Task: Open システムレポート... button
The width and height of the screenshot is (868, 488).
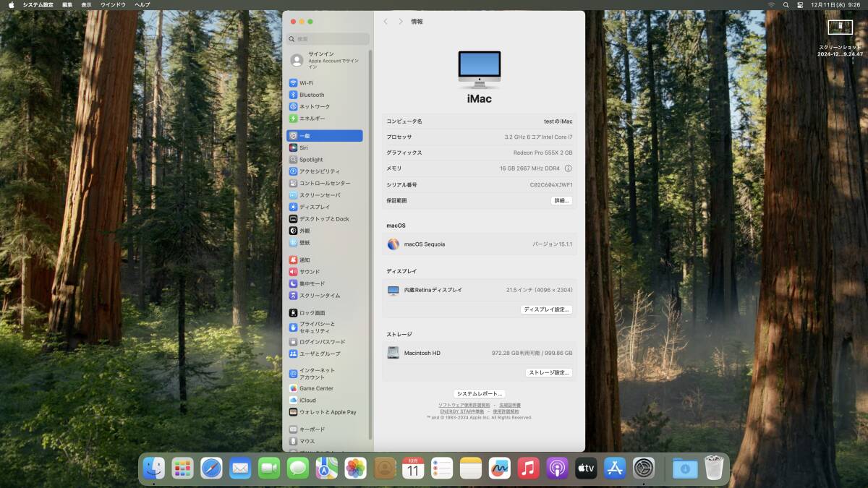Action: (479, 394)
